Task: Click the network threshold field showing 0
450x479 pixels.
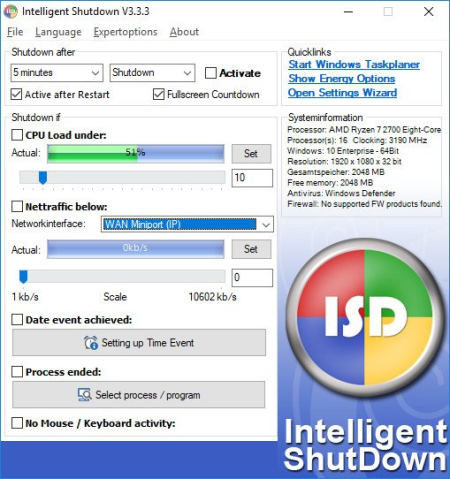Action: [x=252, y=277]
